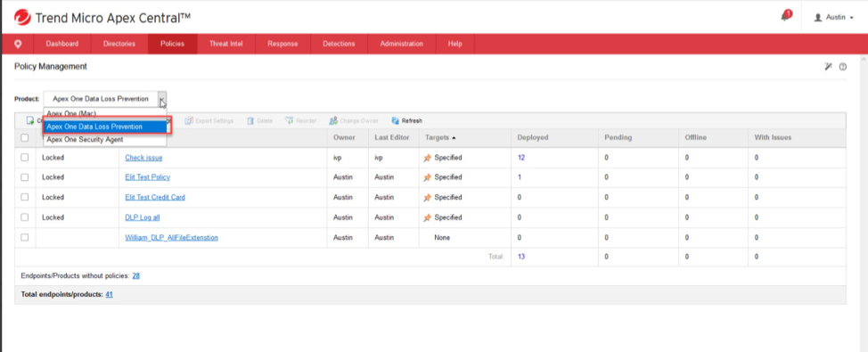Check the box for DLP Log all

(x=24, y=217)
